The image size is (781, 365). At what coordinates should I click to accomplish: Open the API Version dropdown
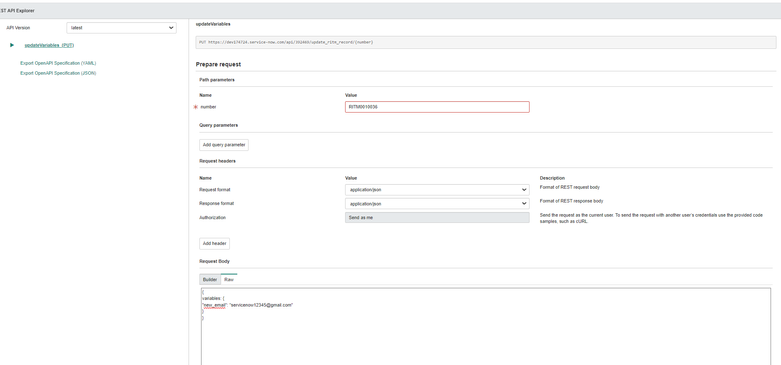click(121, 28)
